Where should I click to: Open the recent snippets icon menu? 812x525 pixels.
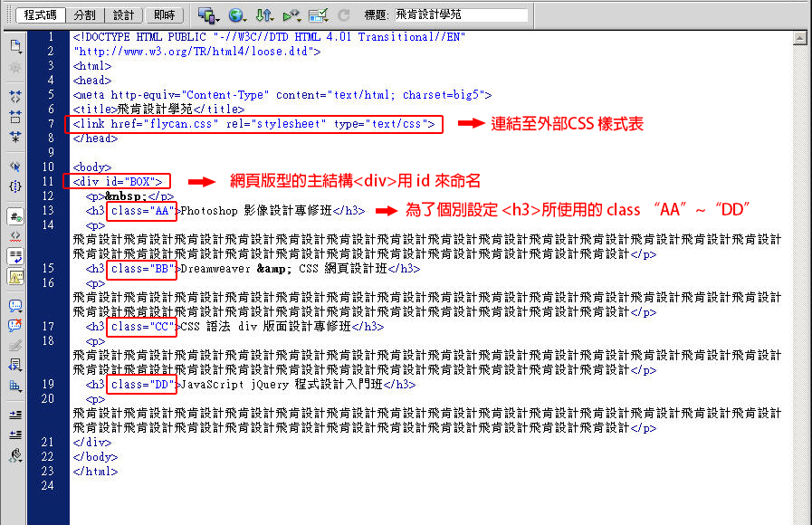15,366
